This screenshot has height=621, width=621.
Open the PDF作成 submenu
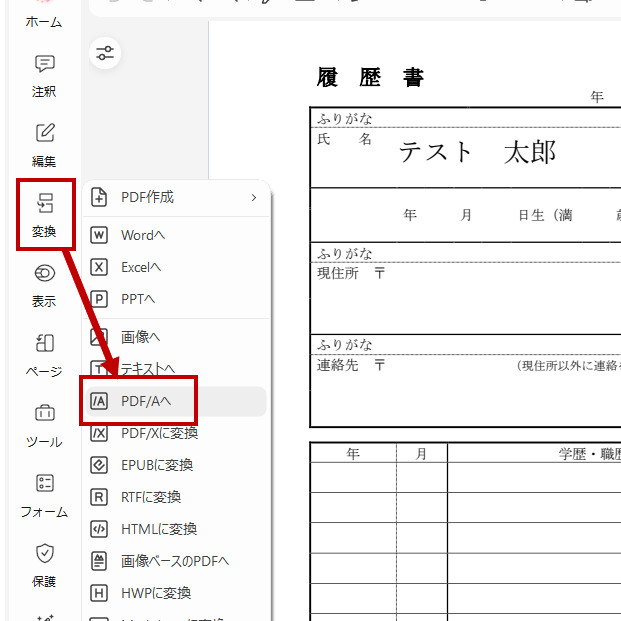176,197
